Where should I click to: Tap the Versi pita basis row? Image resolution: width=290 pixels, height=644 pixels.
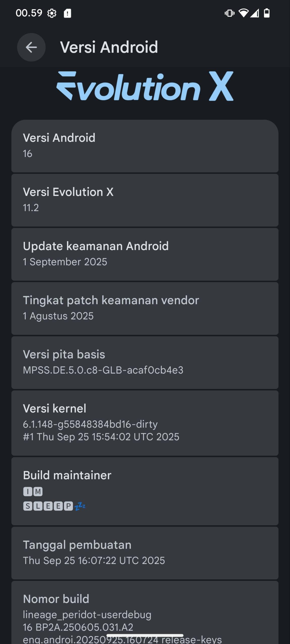[145, 362]
